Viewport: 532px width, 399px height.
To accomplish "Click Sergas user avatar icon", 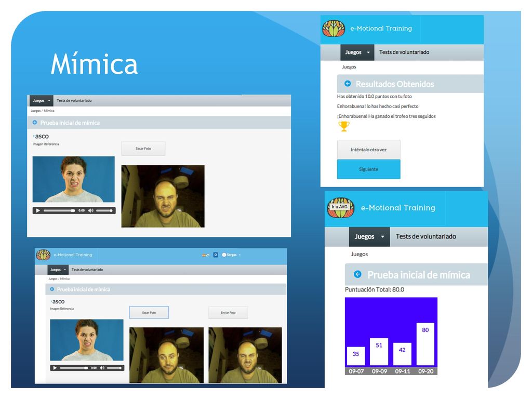I will coord(224,255).
